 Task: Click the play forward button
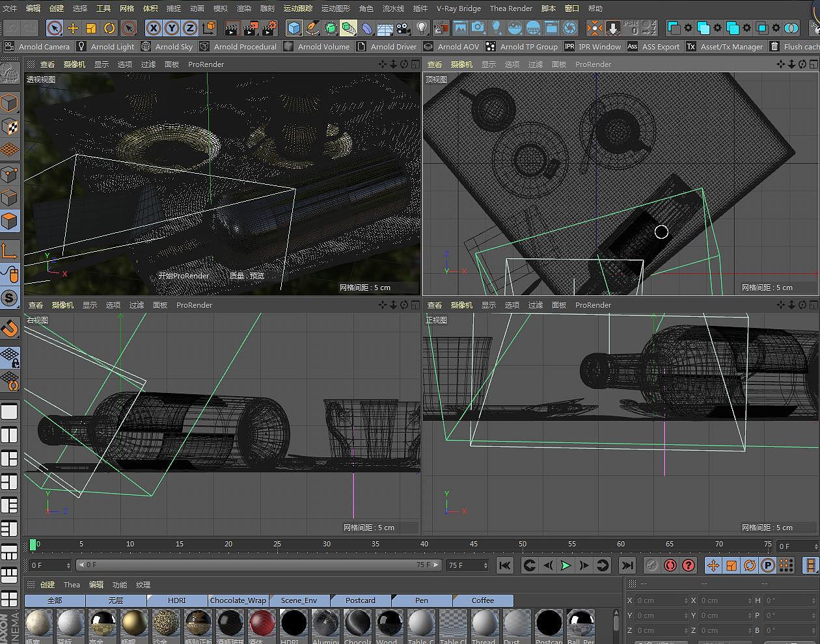(566, 565)
